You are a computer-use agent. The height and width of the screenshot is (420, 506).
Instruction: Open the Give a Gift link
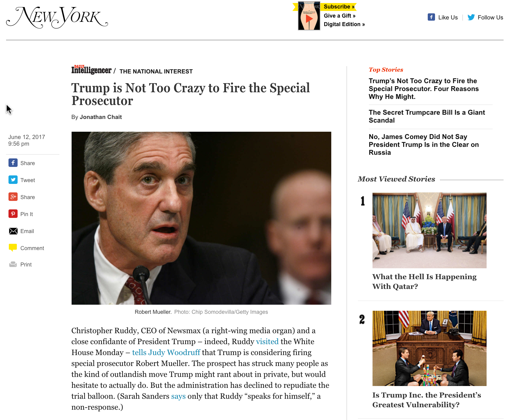pos(339,16)
